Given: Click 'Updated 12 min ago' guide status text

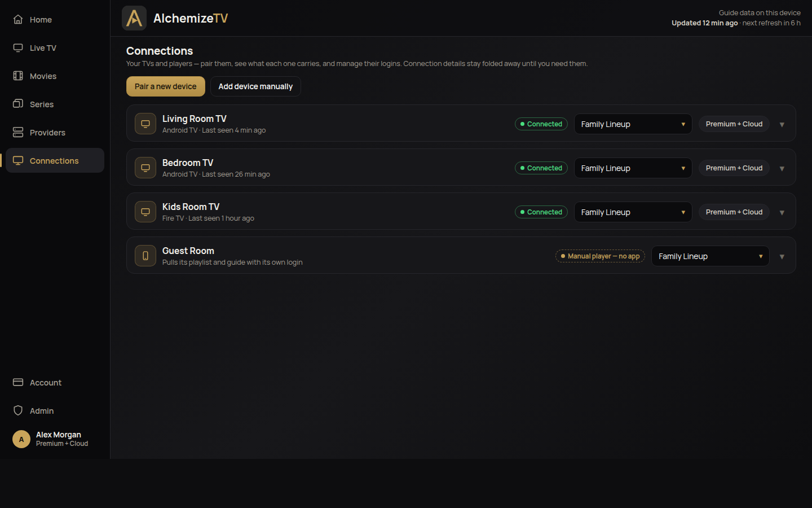Looking at the screenshot, I should [x=704, y=23].
